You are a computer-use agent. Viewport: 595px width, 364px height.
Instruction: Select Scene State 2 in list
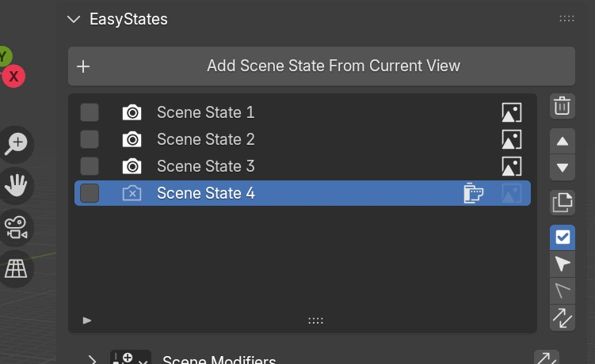(x=206, y=139)
